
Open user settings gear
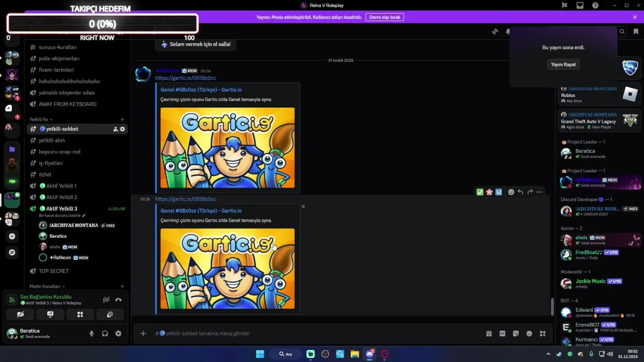click(118, 333)
